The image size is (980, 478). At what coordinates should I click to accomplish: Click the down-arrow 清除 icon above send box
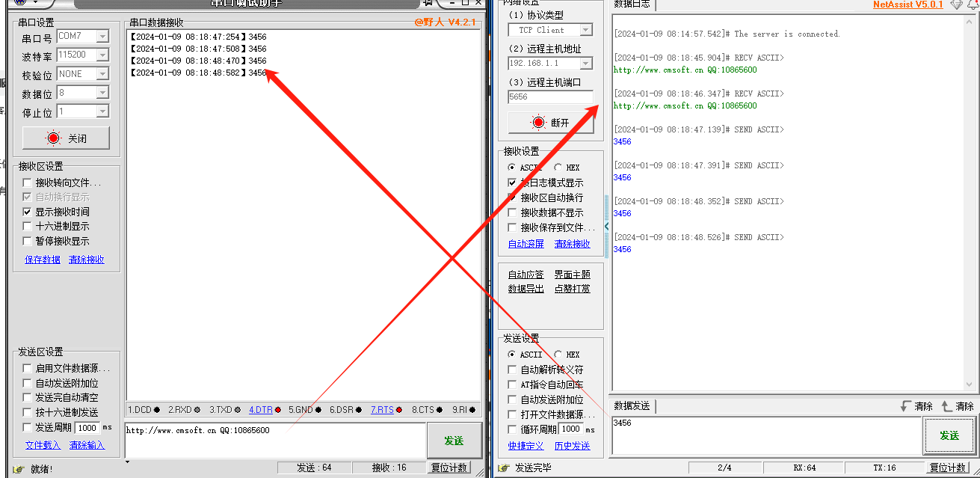point(907,406)
